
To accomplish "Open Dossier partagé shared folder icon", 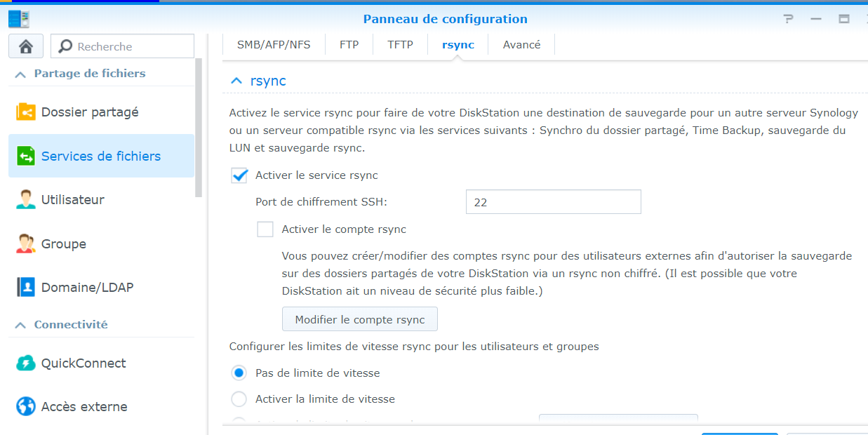I will pos(26,112).
